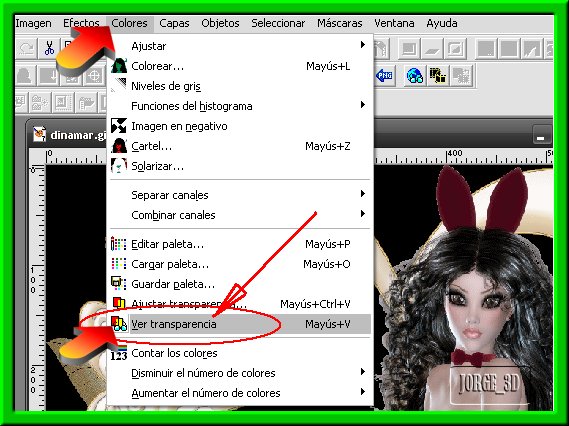This screenshot has width=569, height=426.
Task: Choose Guardar paleta menu item
Action: (240, 284)
